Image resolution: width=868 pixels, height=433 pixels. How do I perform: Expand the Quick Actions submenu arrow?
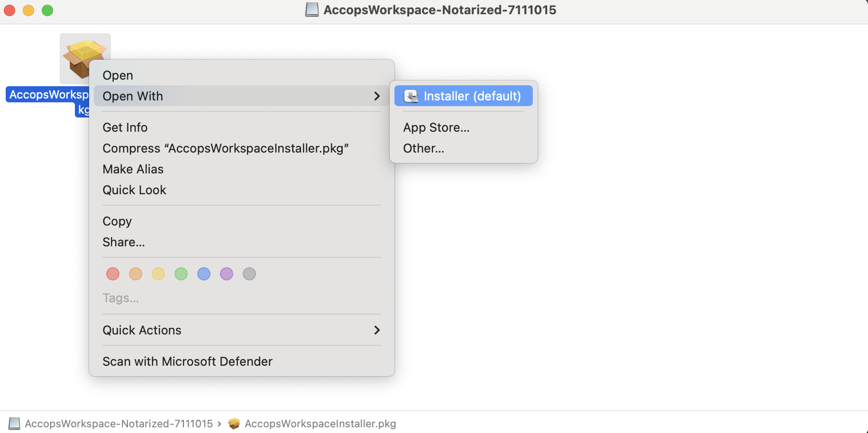click(377, 330)
